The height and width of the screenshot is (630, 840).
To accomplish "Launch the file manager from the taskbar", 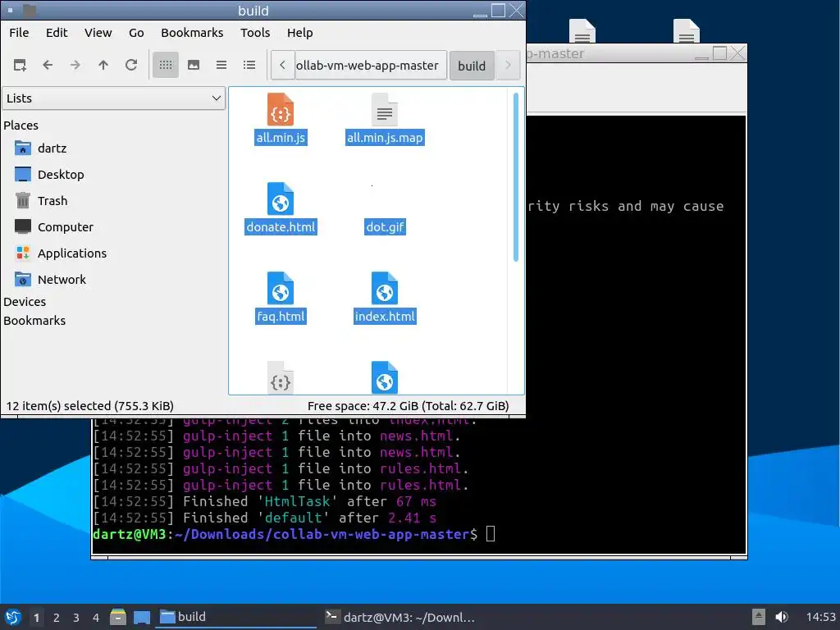I will (118, 617).
